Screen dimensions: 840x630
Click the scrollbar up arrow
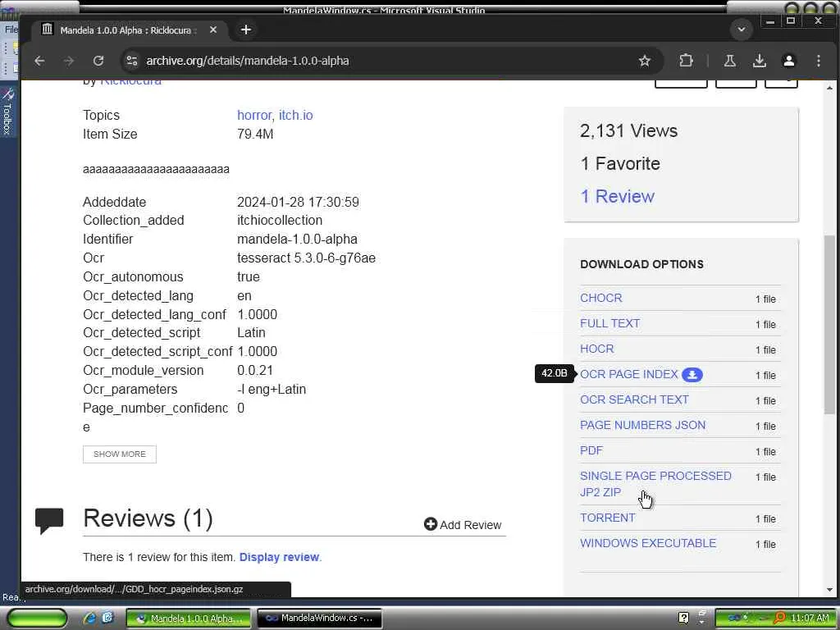point(829,87)
